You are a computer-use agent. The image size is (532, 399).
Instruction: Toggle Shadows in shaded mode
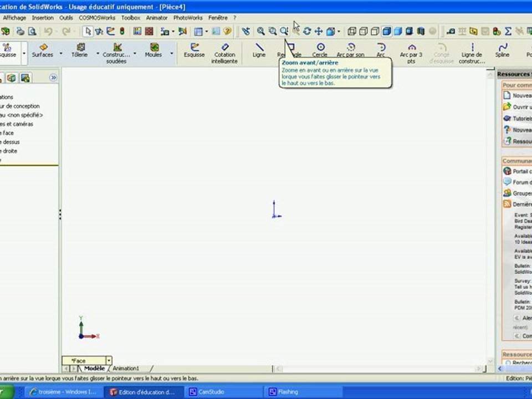pos(410,32)
